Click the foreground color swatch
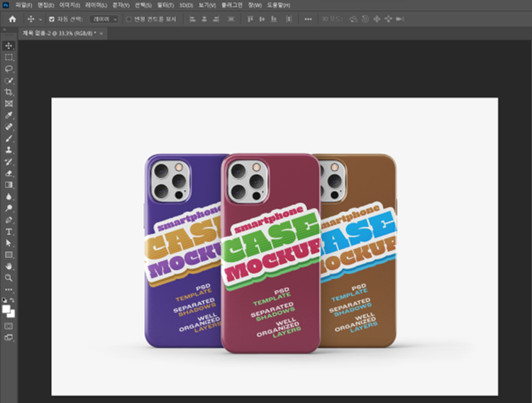532x403 pixels. (x=6, y=309)
